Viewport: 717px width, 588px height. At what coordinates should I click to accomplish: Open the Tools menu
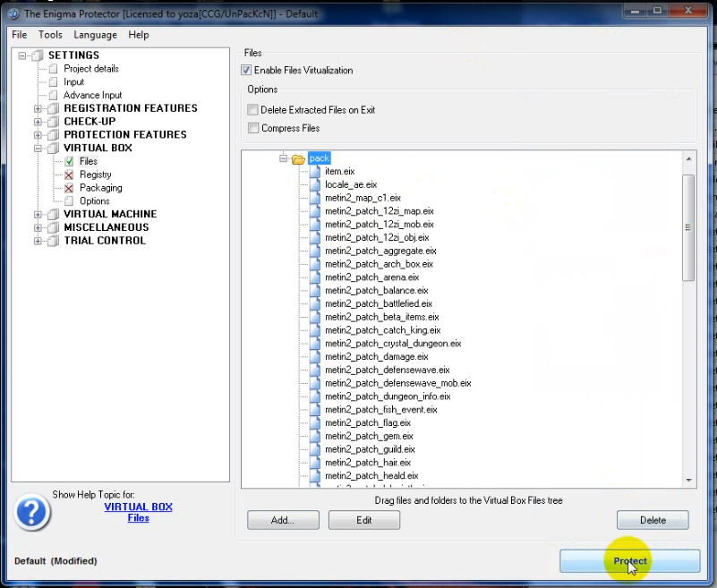coord(50,35)
